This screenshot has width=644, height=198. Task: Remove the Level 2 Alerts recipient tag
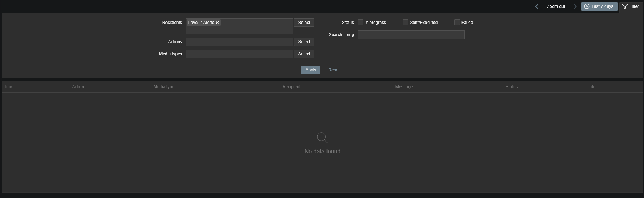point(217,23)
